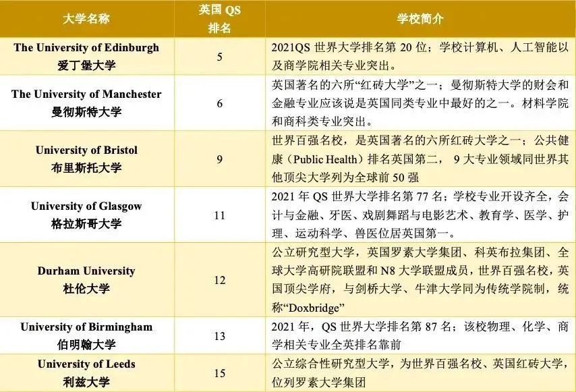576x392 pixels.
Task: Click the ranking cell showing 6
Action: pos(219,103)
